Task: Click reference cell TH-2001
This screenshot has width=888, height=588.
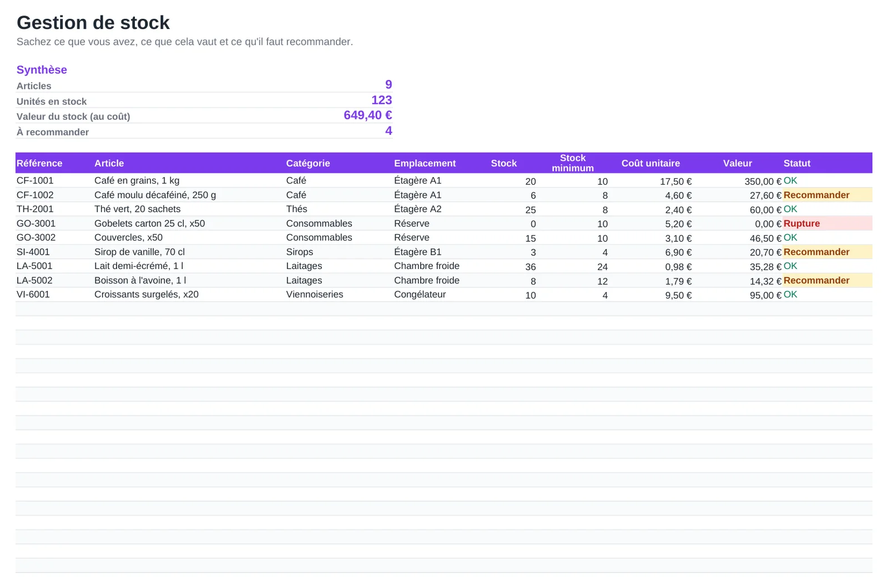Action: click(x=35, y=209)
